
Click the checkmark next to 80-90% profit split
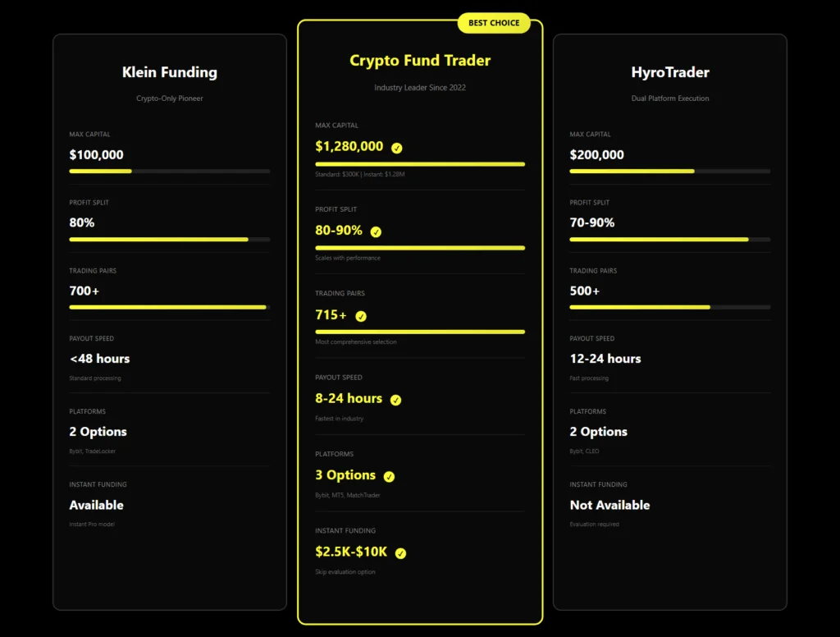pyautogui.click(x=376, y=231)
